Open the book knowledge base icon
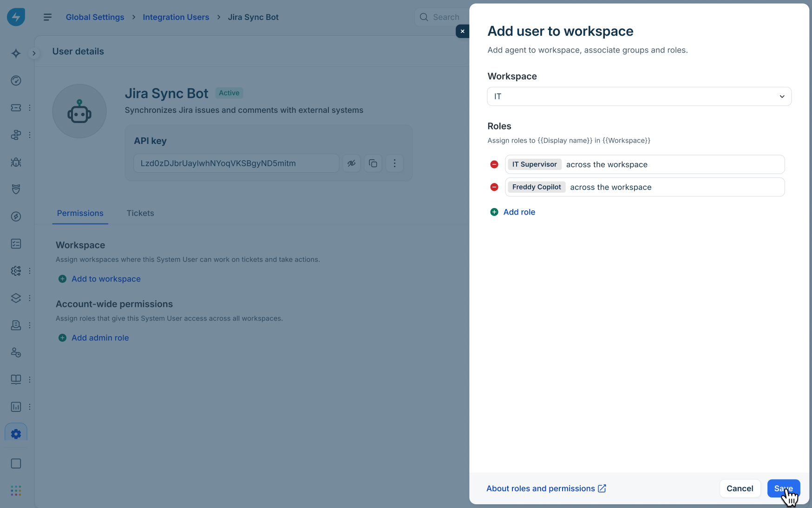Screen dimensions: 812x508 (x=16, y=379)
